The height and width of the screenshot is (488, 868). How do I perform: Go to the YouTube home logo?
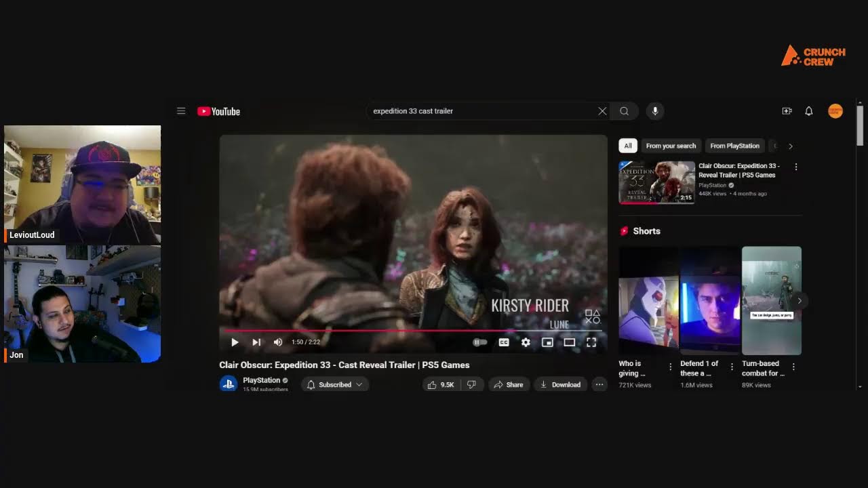pos(218,111)
